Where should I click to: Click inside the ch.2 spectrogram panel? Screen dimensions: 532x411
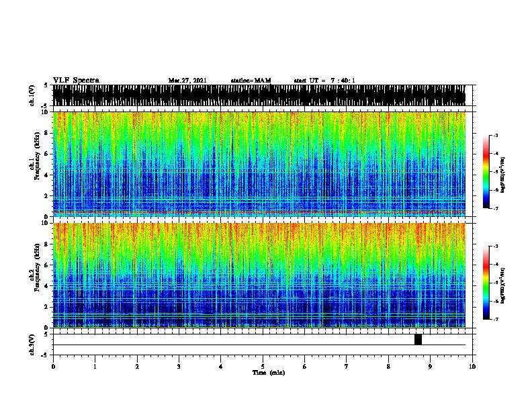pos(259,275)
